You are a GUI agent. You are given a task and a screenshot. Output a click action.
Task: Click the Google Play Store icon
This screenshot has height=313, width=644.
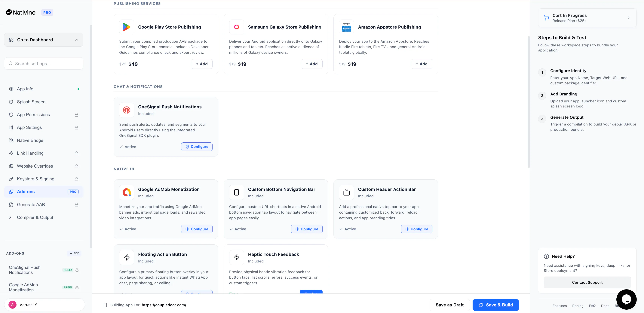(x=127, y=27)
